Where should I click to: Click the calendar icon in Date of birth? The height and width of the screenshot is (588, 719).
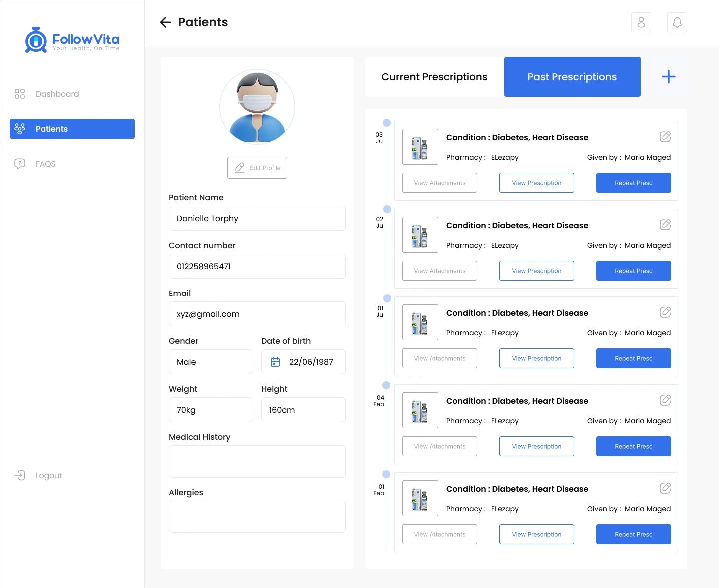point(275,362)
